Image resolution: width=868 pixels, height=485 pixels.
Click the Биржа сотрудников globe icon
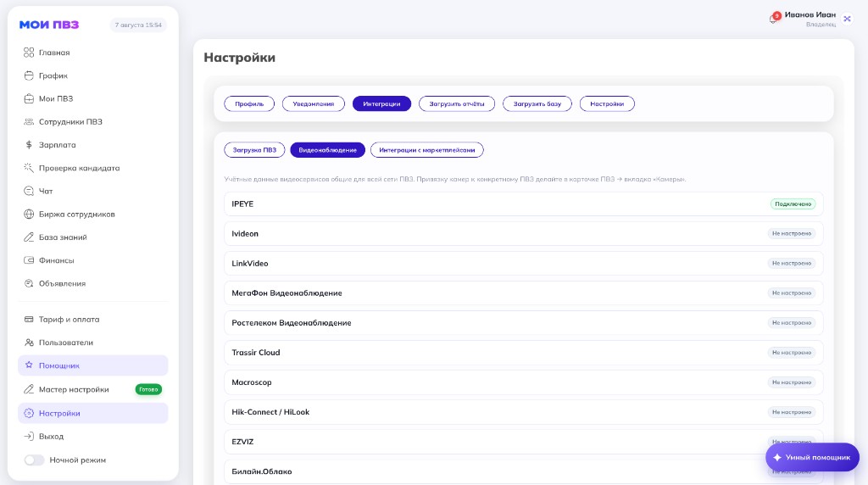pos(29,215)
